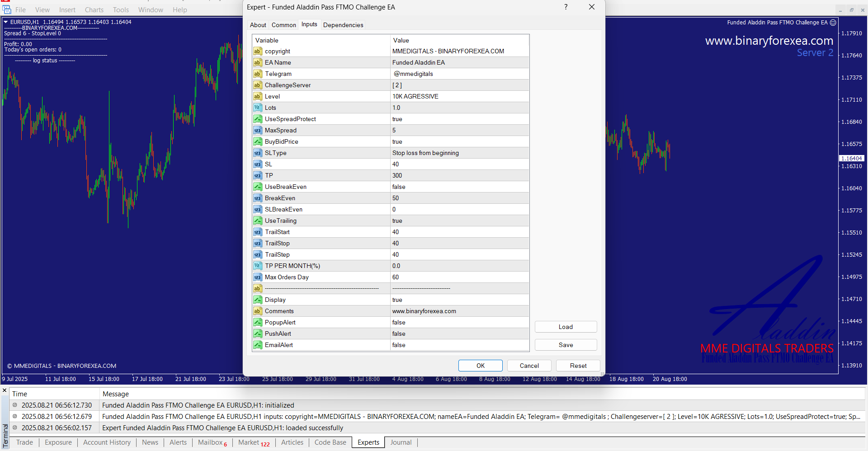Edit the Comments value www.binaryforexea.com
Viewport: 868px width, 451px height.
click(460, 311)
